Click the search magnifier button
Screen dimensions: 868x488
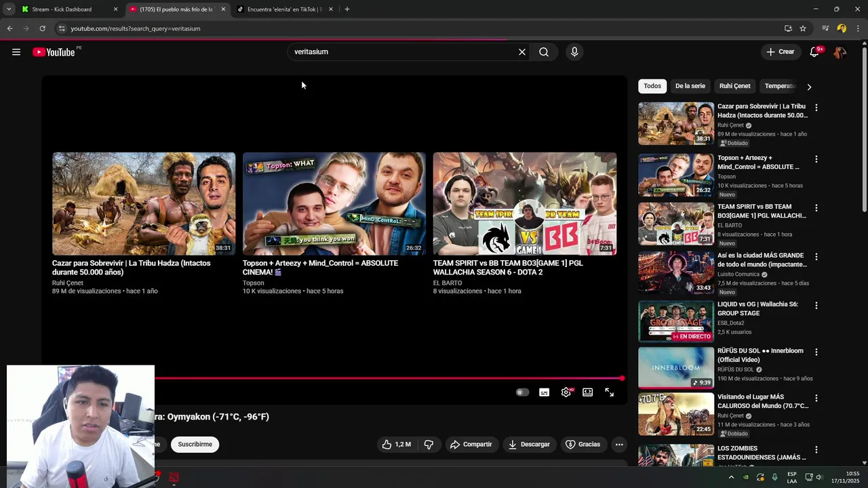(x=544, y=52)
